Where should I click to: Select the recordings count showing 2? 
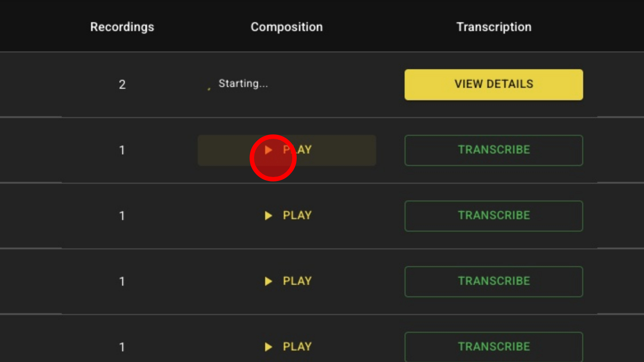tap(122, 84)
